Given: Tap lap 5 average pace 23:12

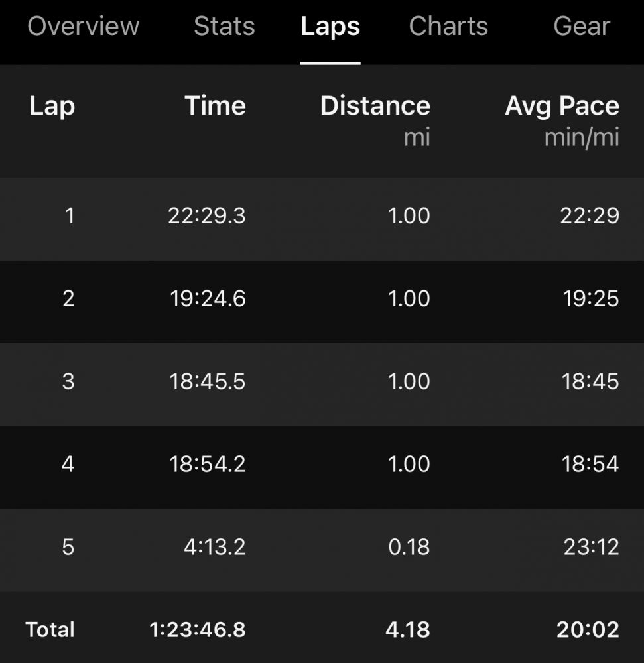Looking at the screenshot, I should (x=590, y=547).
